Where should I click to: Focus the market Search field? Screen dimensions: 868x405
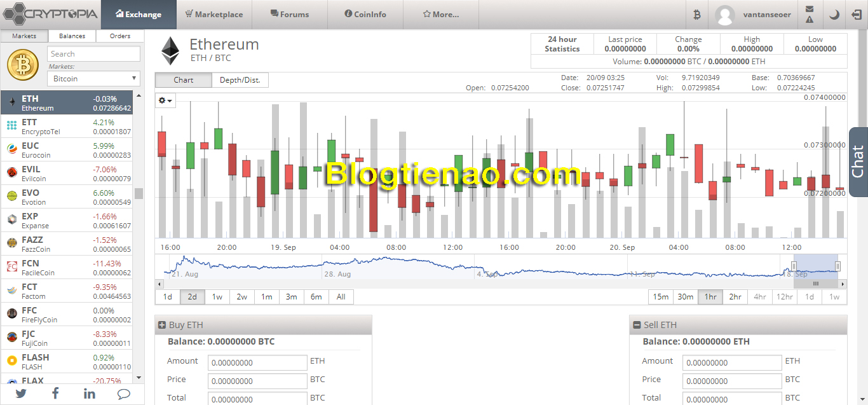coord(94,54)
